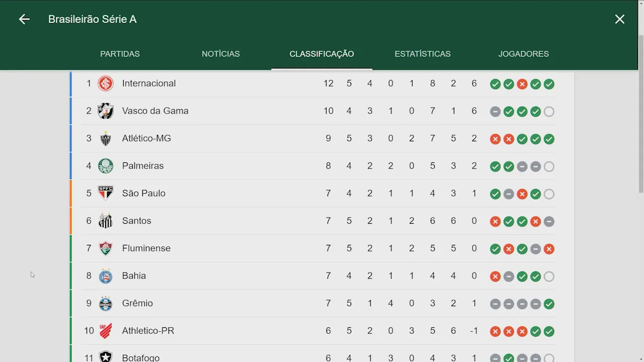Open the Botafogo team name link

pos(141,357)
